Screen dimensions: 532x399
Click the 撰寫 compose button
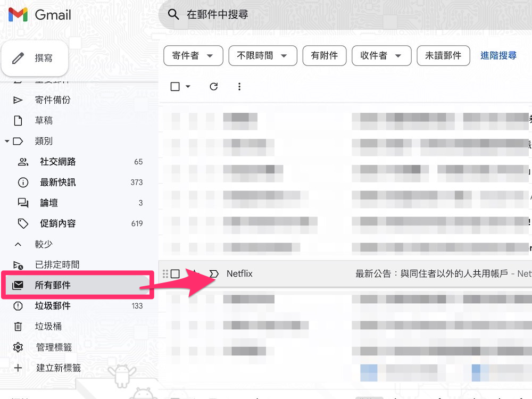coord(35,58)
